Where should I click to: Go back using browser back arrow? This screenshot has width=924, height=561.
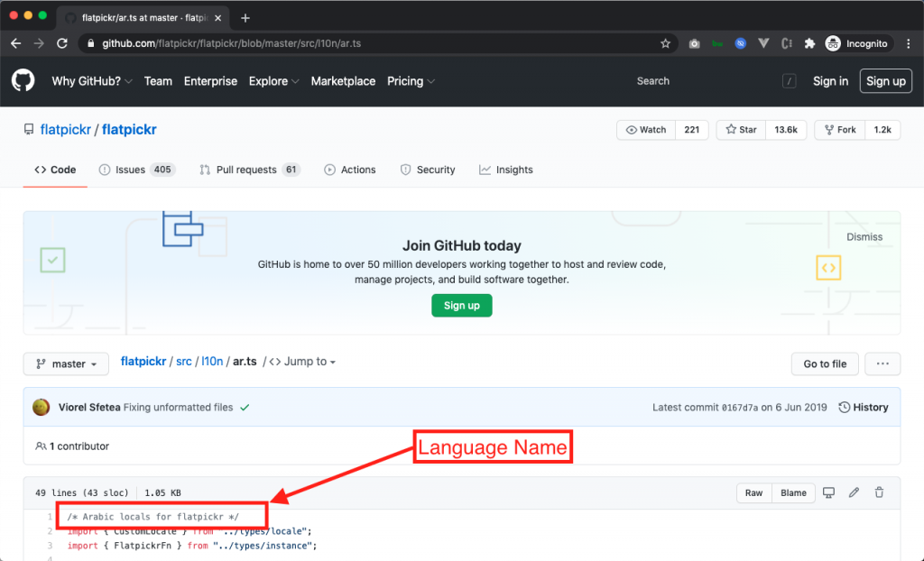tap(16, 43)
